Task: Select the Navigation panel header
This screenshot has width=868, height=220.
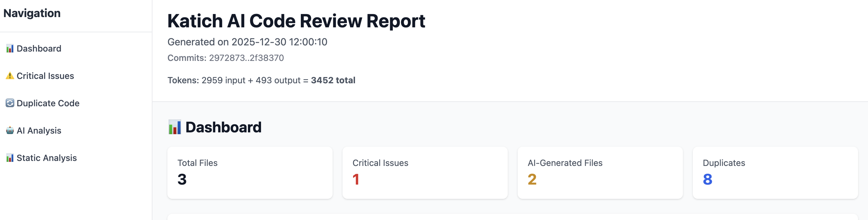Action: pos(32,13)
